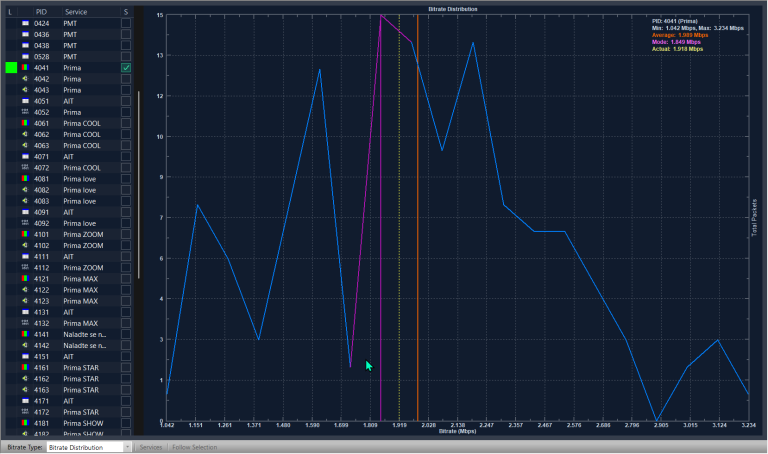Select the 4172 Prima STAR row

(x=69, y=412)
